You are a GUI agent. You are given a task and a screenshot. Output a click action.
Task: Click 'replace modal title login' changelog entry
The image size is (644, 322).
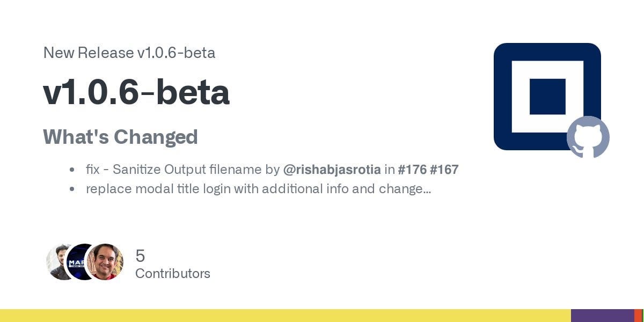[215, 189]
